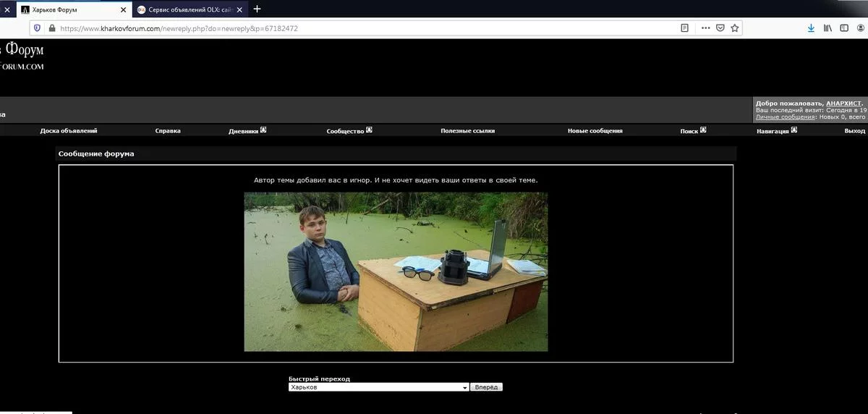Screen dimensions: 868x414
Task: Expand Сообщество dropdown menu
Action: [349, 131]
